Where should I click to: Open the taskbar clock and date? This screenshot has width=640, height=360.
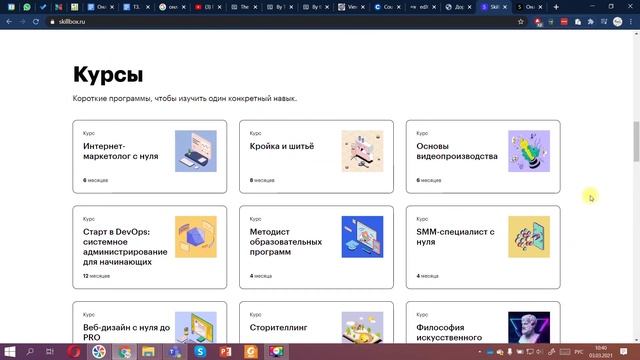[600, 352]
